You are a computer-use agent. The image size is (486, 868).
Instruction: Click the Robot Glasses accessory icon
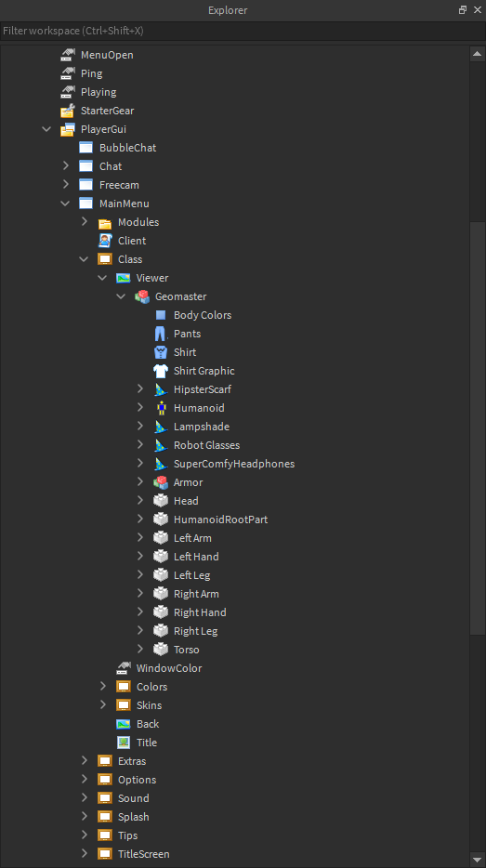coord(161,445)
